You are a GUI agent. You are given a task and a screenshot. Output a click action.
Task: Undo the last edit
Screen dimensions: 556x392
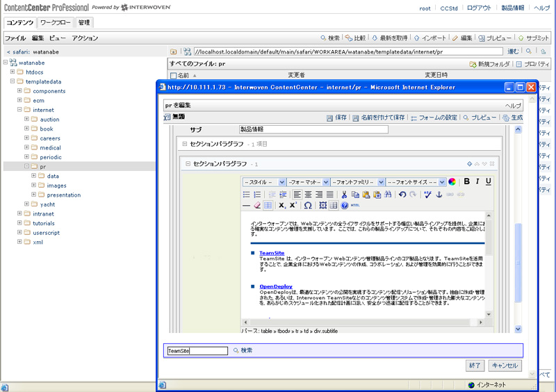pos(402,195)
